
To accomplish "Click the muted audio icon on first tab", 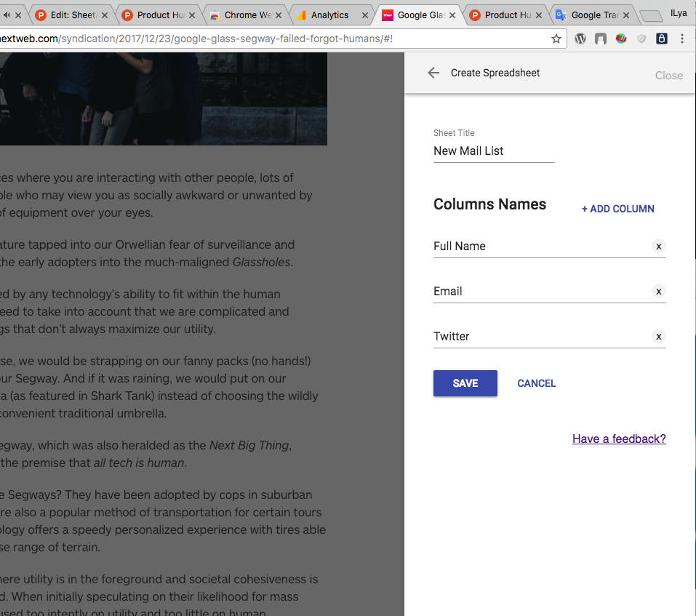I will click(7, 15).
